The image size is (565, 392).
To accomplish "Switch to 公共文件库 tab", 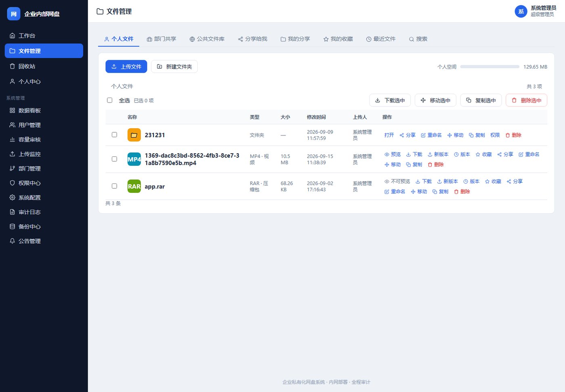I will coord(207,39).
